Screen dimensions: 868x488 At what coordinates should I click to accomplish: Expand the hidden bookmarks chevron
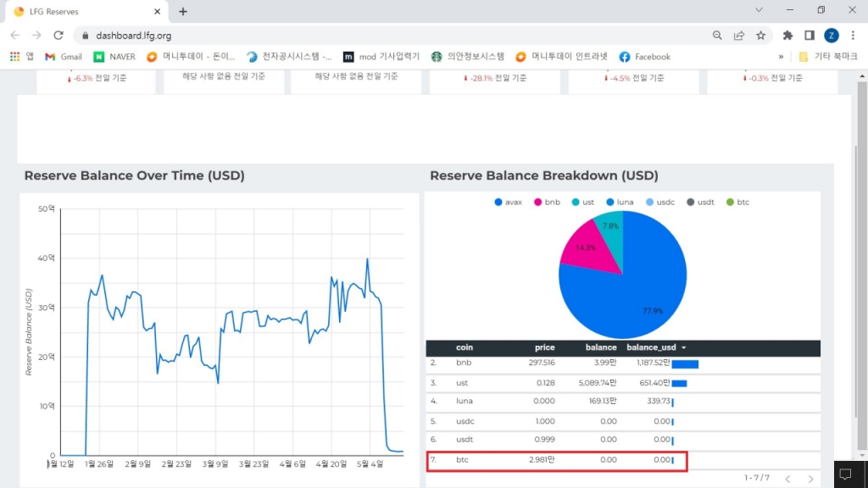(x=781, y=57)
